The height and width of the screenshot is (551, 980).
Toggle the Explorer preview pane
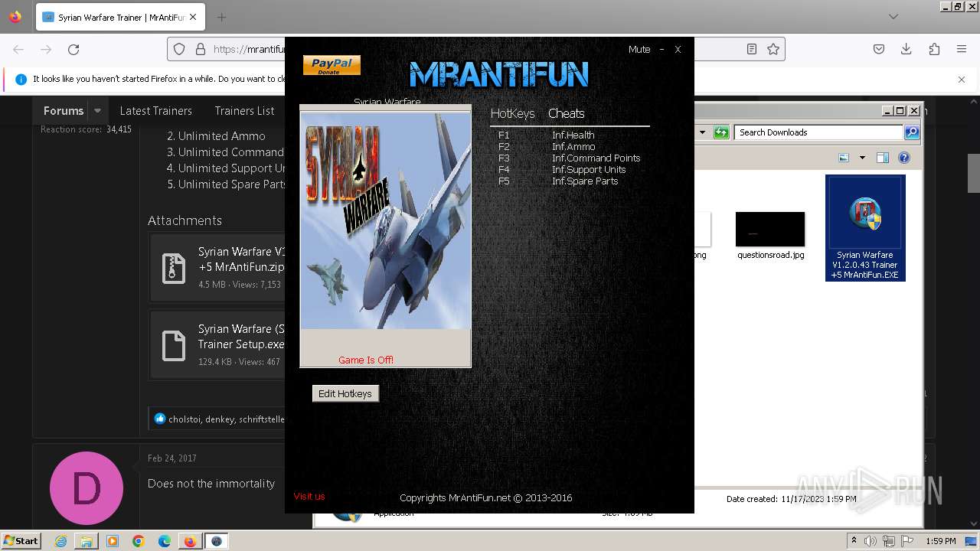pyautogui.click(x=882, y=158)
